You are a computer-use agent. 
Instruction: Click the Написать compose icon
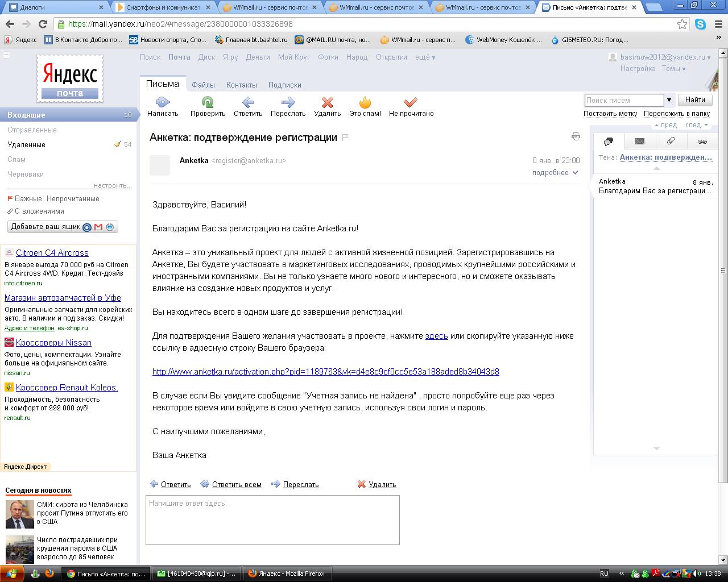163,102
